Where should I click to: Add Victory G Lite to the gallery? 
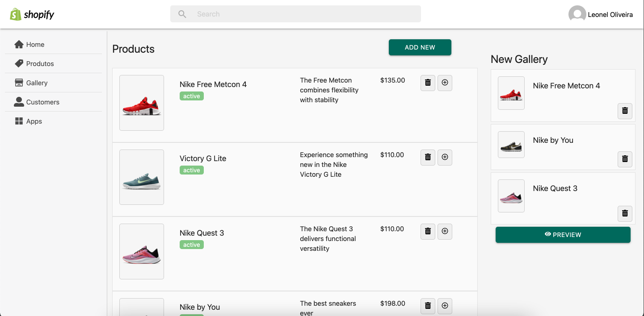click(445, 157)
